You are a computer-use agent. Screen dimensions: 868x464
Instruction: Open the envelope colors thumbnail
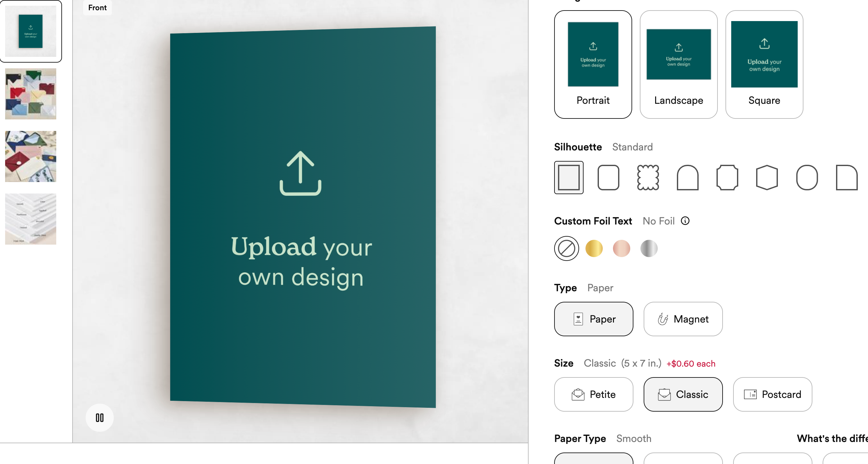coord(30,94)
